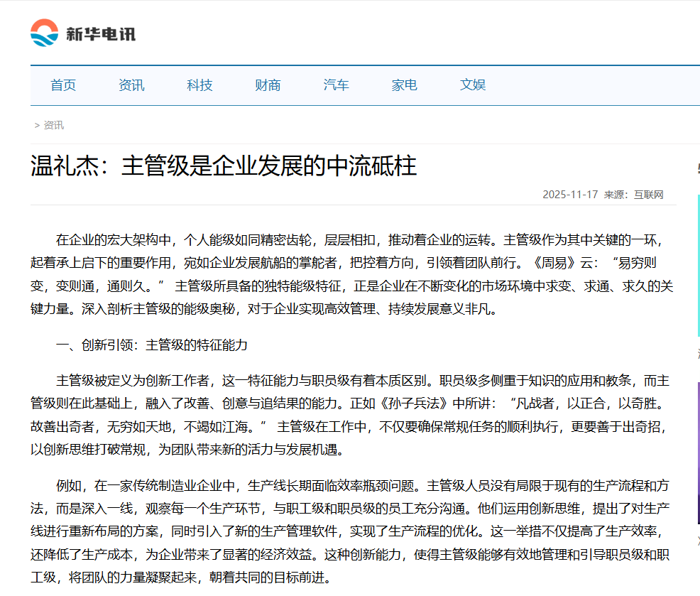This screenshot has width=700, height=596.
Task: Click the breadcrumb arrow before 资讯
Action: click(36, 124)
